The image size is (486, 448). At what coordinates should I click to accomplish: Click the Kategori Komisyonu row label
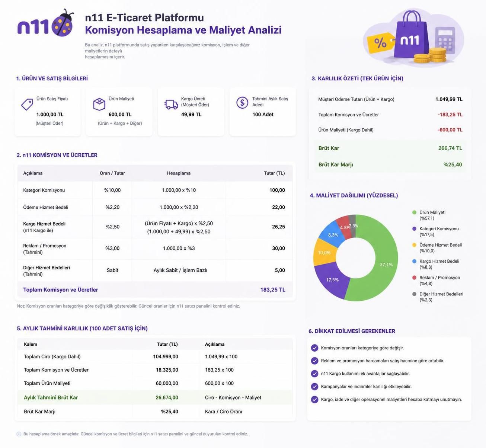pos(44,190)
